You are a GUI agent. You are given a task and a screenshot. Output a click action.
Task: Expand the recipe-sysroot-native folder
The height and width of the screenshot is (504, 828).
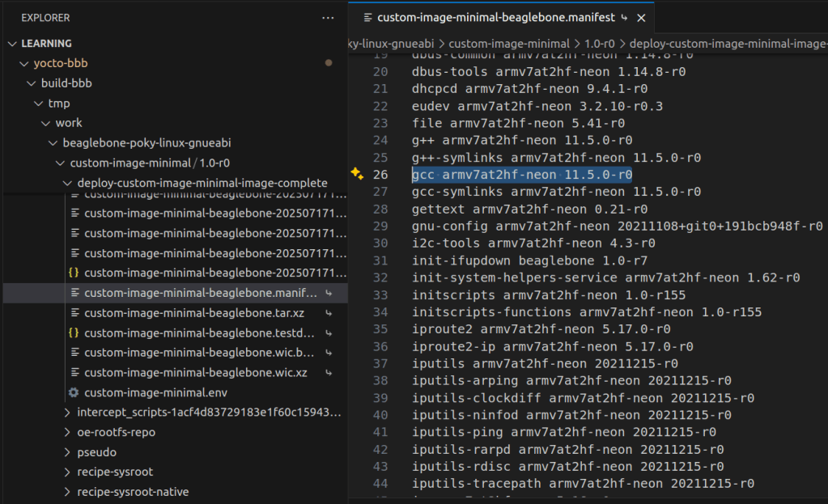68,492
